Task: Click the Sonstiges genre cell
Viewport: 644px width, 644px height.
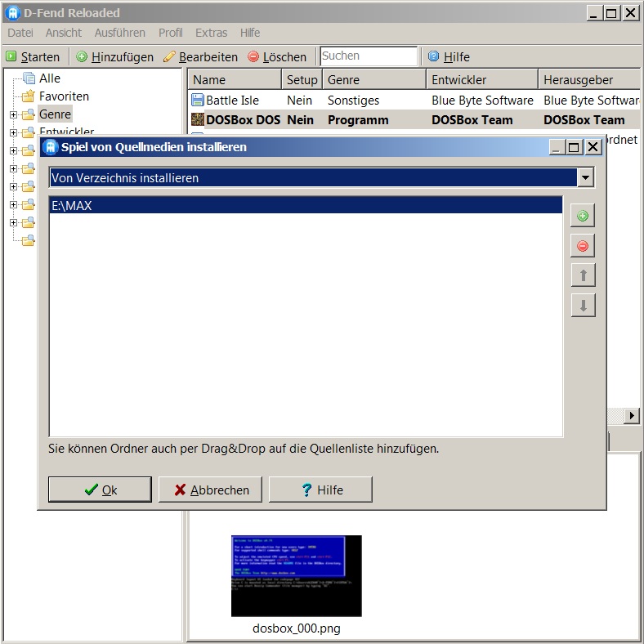Action: click(353, 101)
